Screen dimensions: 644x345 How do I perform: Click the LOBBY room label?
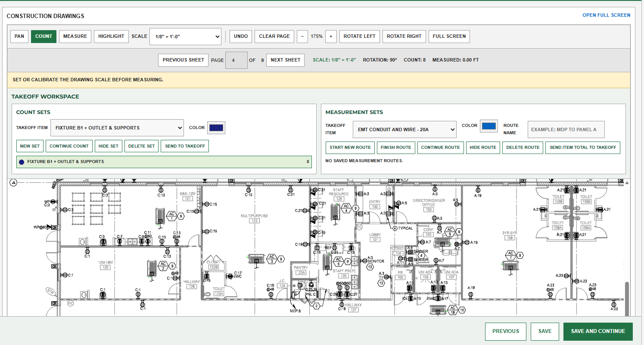375,234
